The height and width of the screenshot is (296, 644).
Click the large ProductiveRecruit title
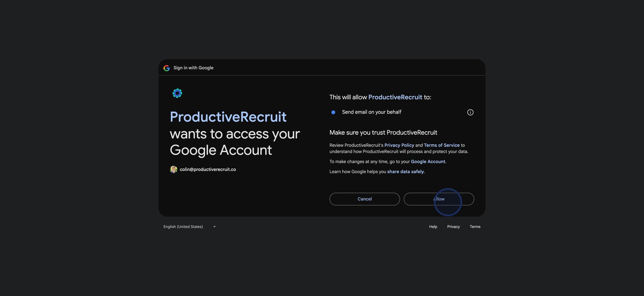pyautogui.click(x=228, y=117)
